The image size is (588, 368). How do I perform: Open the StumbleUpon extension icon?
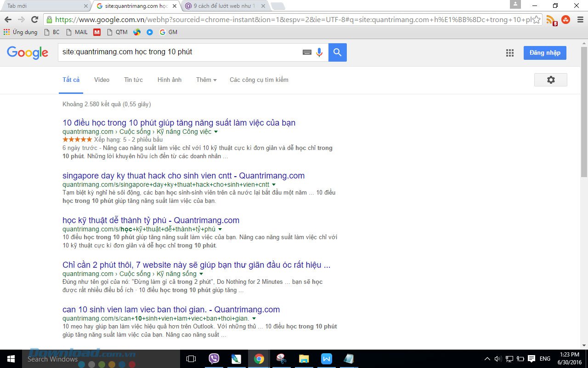coord(565,20)
